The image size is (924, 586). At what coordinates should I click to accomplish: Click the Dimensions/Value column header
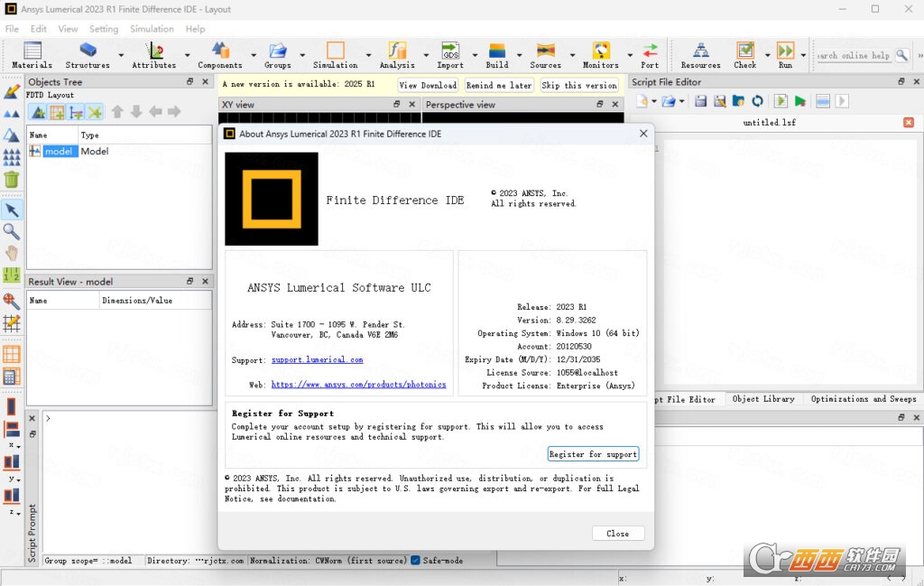point(155,300)
